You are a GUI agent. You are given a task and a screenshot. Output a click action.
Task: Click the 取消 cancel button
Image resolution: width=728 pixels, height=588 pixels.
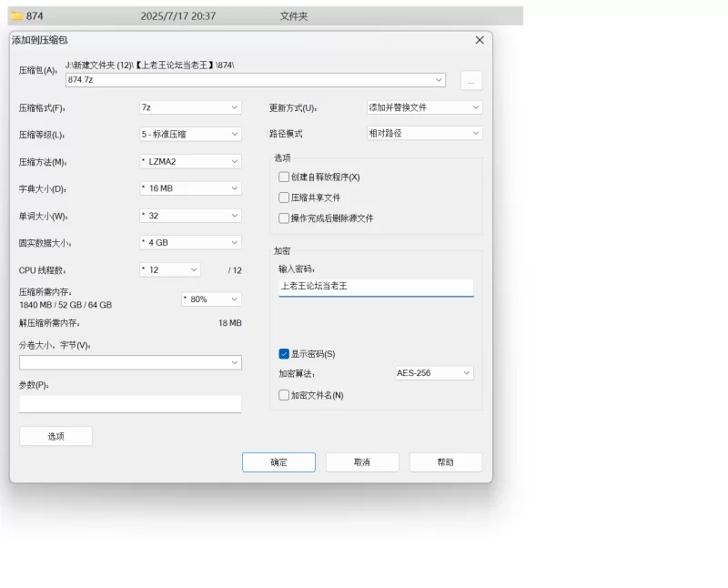362,462
